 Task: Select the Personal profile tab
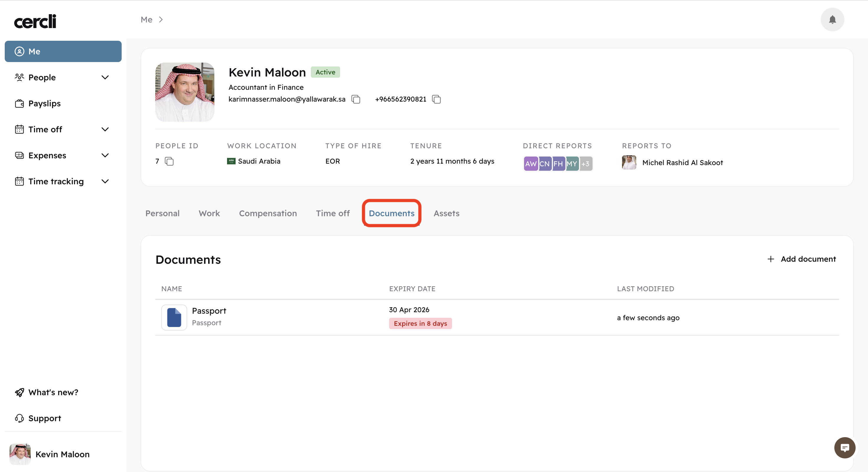point(162,214)
